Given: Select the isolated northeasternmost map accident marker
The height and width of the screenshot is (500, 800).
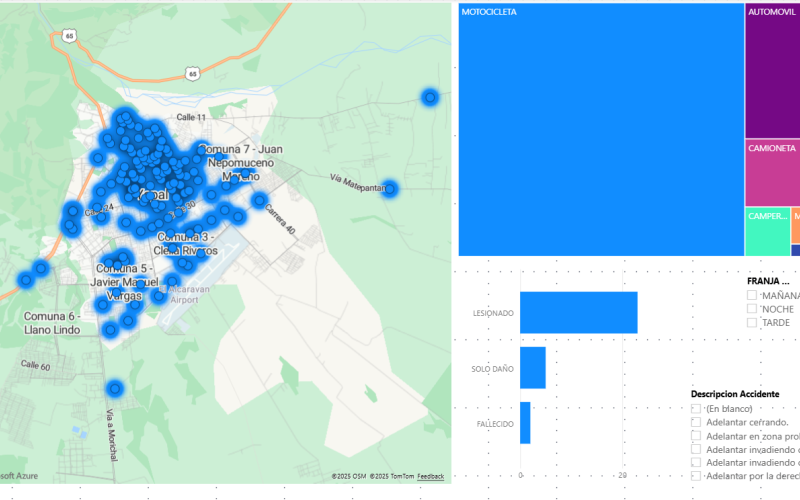Looking at the screenshot, I should pyautogui.click(x=430, y=97).
